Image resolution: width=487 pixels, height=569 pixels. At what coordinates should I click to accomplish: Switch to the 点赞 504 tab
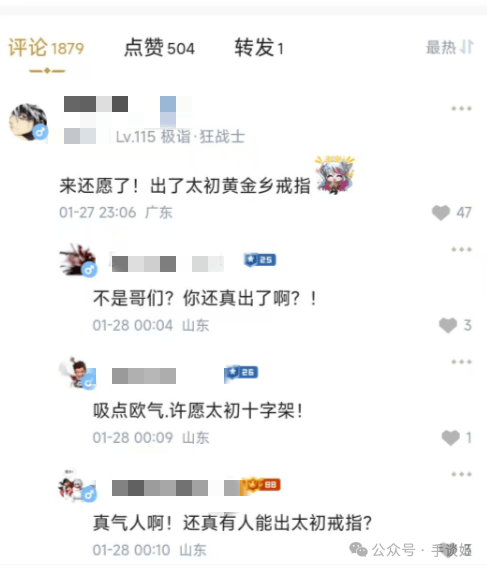tap(159, 48)
